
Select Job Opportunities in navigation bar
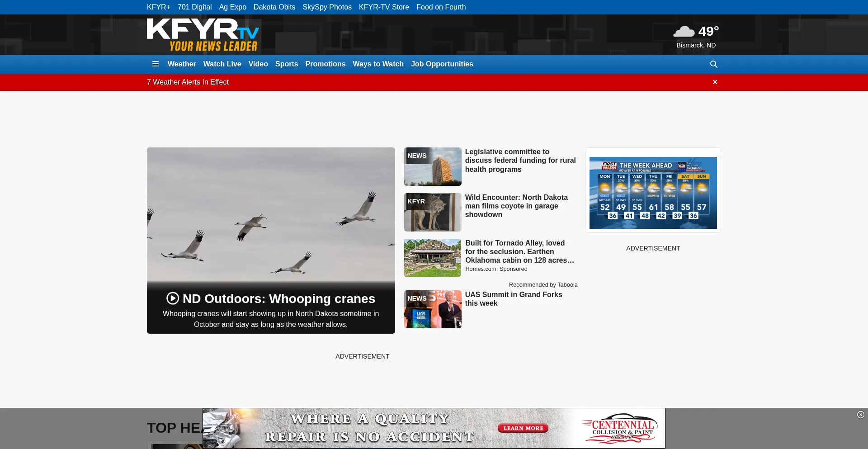tap(442, 64)
